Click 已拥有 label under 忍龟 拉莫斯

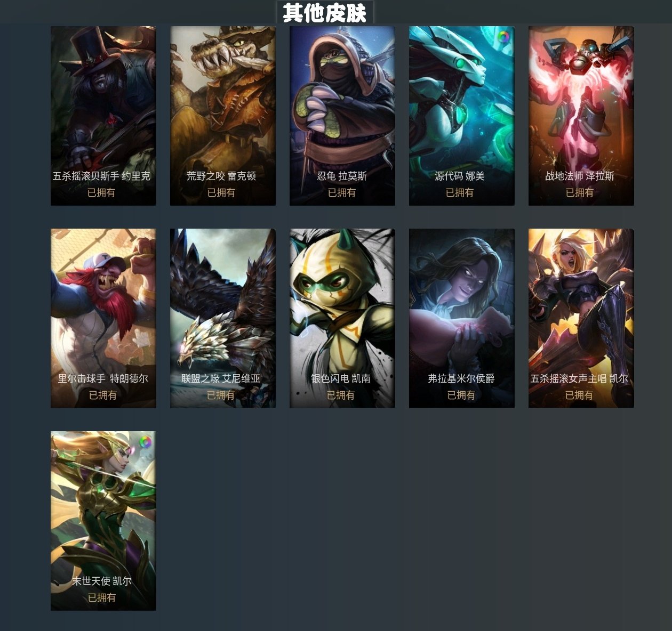[x=341, y=192]
